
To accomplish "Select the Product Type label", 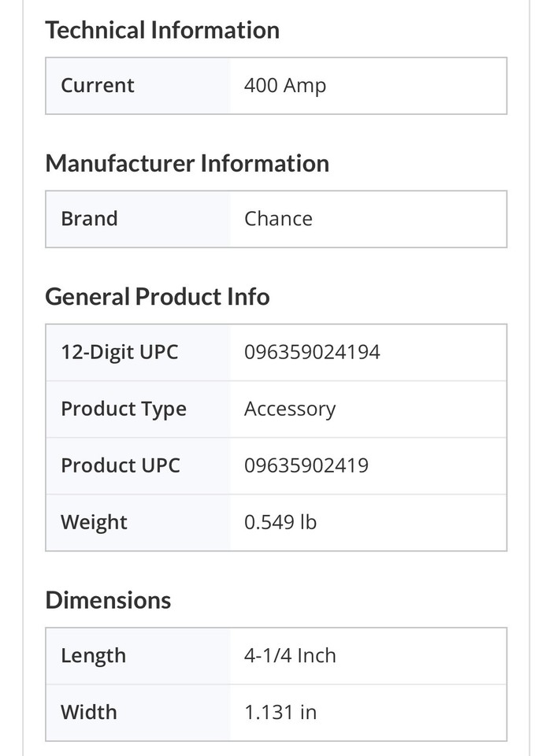I will coord(124,409).
